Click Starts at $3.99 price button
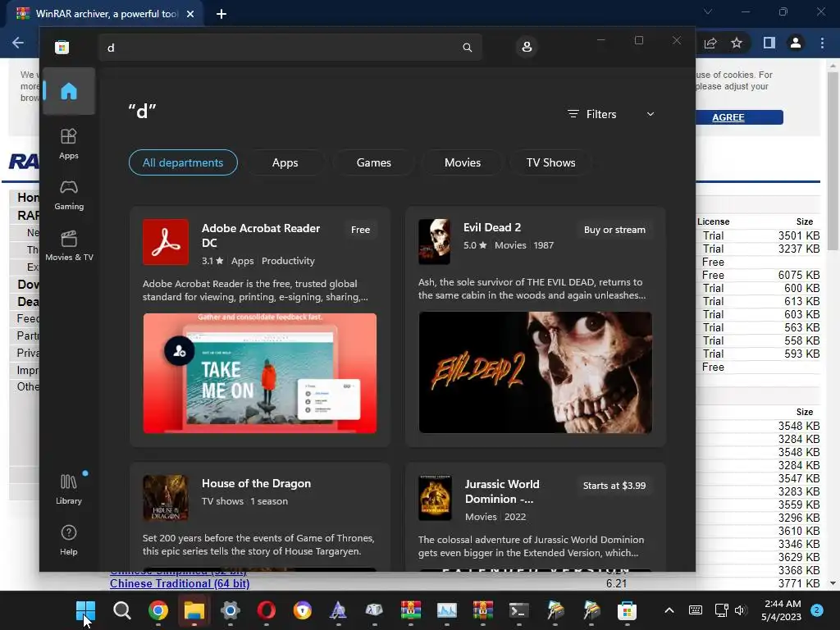Screen dimensions: 840x630 614,486
